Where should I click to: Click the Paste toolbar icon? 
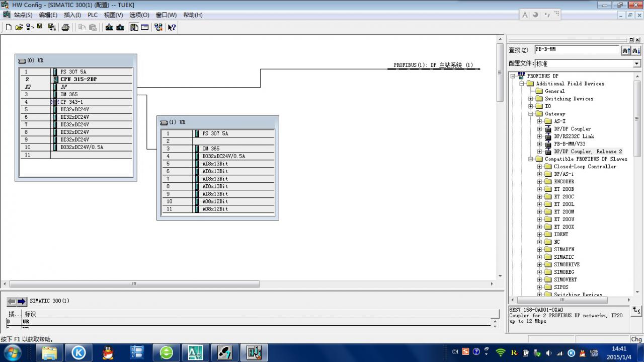(x=93, y=27)
